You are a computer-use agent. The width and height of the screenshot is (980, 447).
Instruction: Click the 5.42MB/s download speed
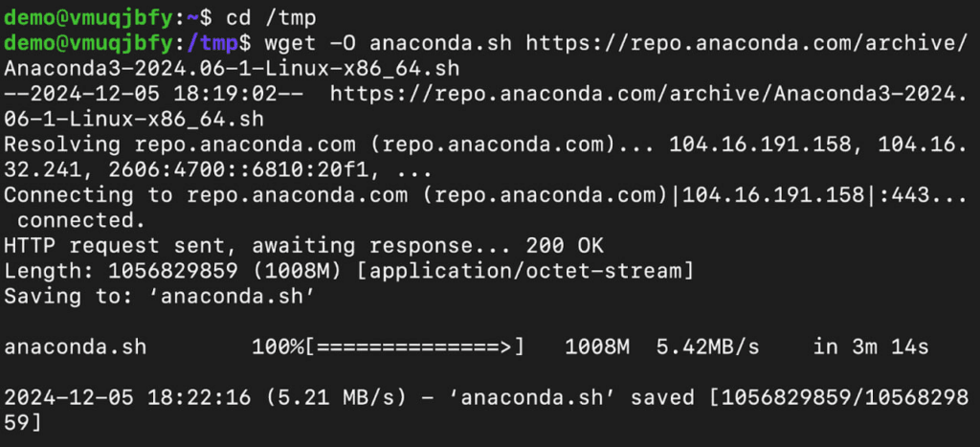pyautogui.click(x=707, y=346)
